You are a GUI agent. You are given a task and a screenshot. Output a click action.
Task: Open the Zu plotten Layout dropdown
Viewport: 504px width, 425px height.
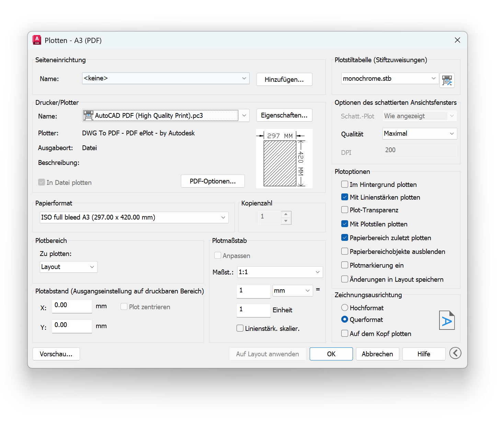(69, 267)
